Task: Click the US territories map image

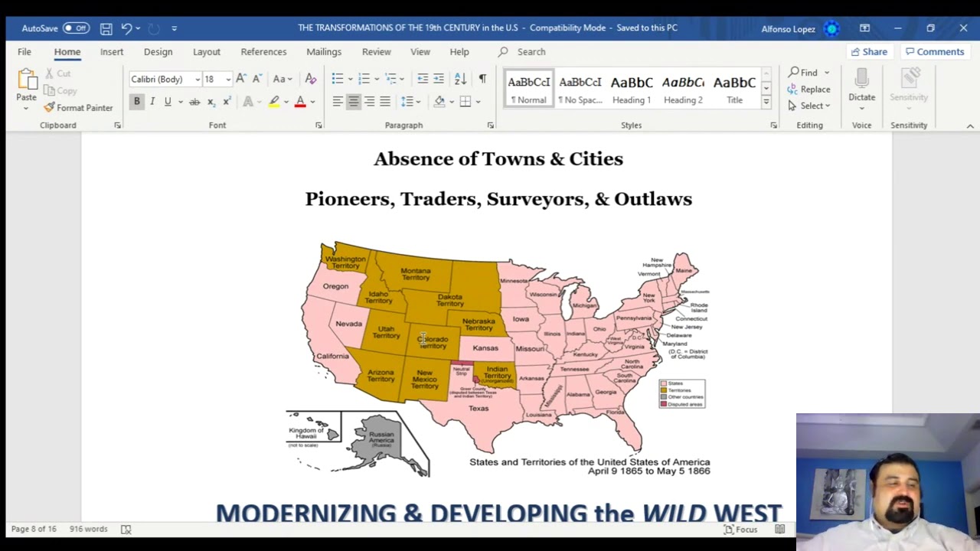Action: pos(498,360)
